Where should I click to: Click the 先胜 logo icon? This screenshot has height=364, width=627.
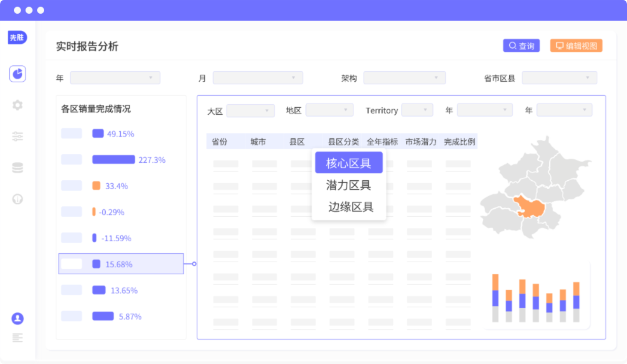(x=18, y=38)
